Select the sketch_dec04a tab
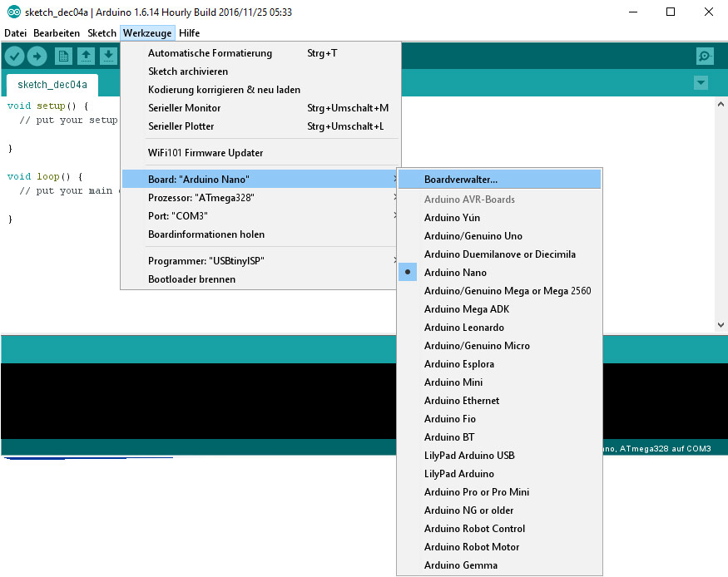Viewport: 728px width, 577px height. pyautogui.click(x=52, y=85)
